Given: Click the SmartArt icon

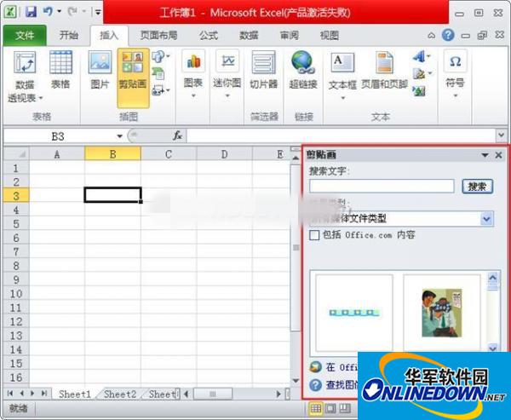Looking at the screenshot, I should (x=158, y=73).
